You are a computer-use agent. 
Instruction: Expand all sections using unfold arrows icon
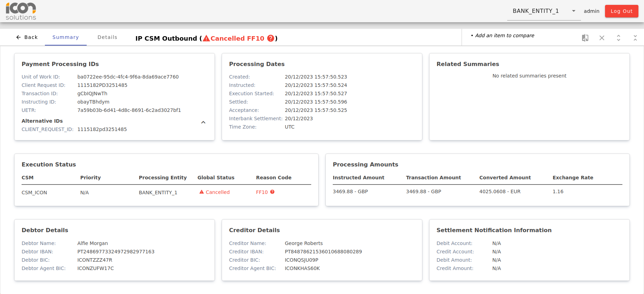point(618,38)
